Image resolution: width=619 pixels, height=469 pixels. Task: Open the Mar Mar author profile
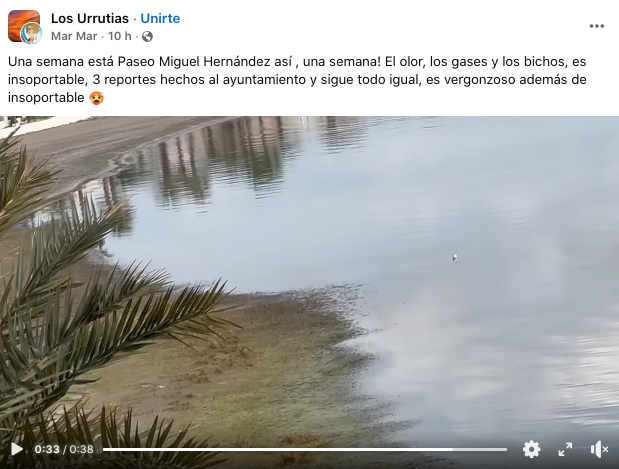[74, 36]
